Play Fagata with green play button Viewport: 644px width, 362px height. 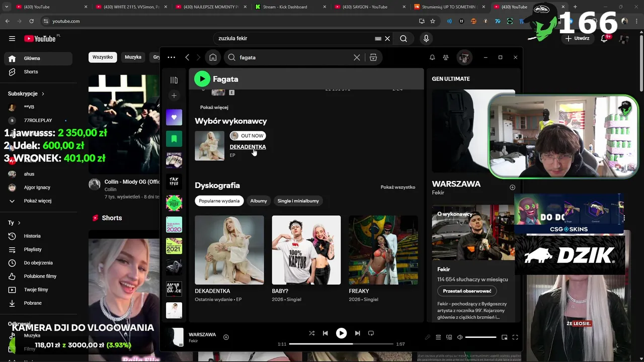(x=202, y=79)
